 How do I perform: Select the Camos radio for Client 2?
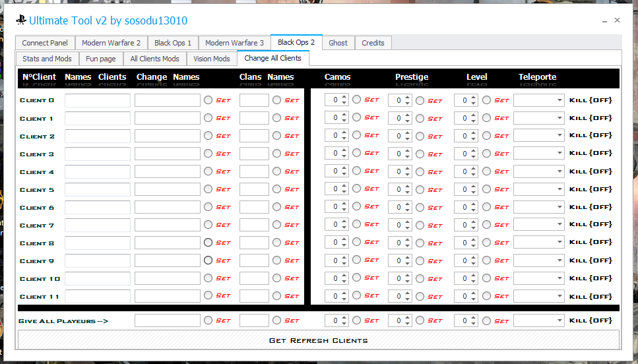click(x=356, y=135)
